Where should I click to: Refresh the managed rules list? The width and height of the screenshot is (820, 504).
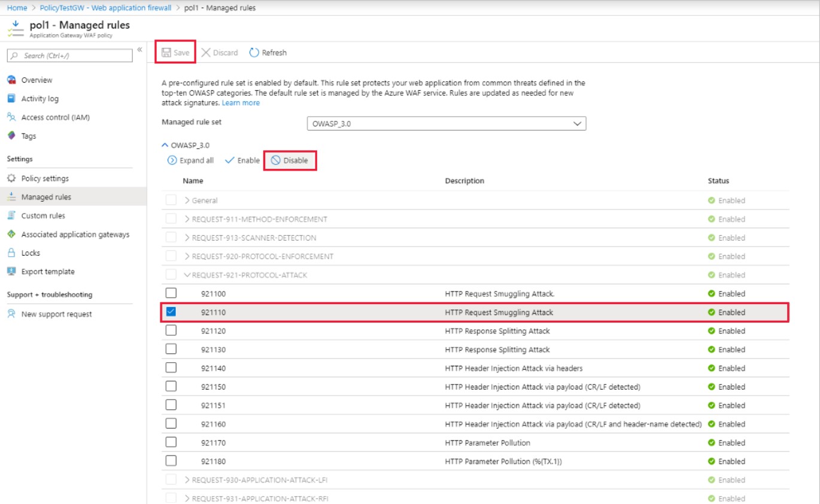(268, 53)
